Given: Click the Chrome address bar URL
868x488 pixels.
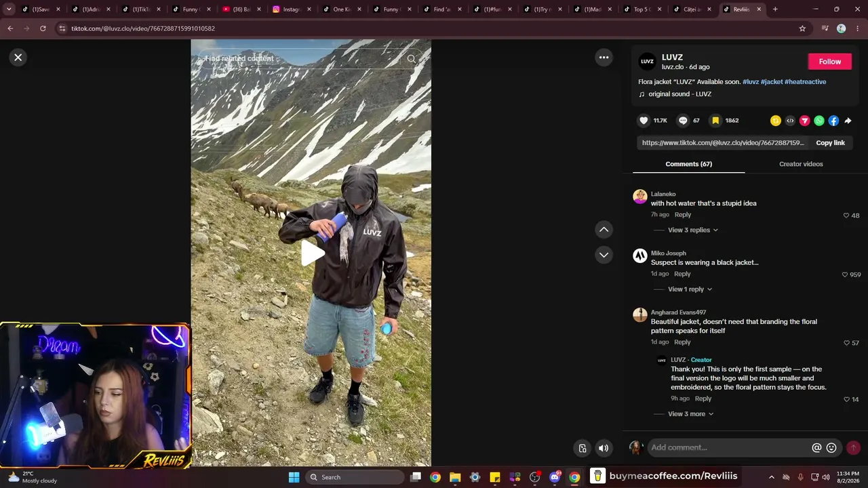Looking at the screenshot, I should [x=143, y=28].
